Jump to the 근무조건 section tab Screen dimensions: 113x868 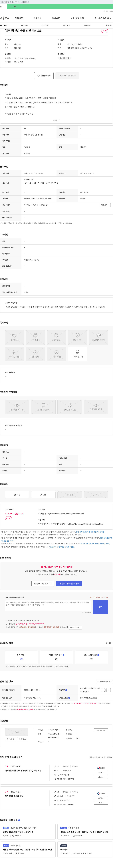click(x=24, y=26)
